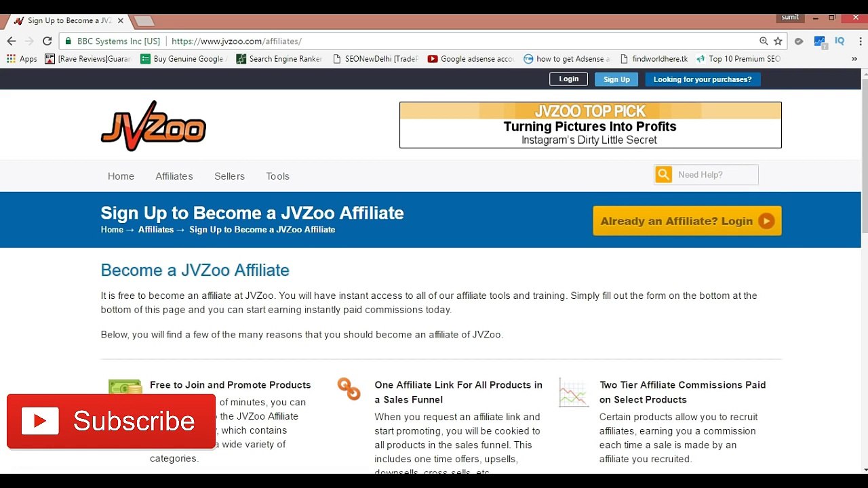Viewport: 868px width, 488px height.
Task: Click the green money stack icon
Action: (125, 386)
